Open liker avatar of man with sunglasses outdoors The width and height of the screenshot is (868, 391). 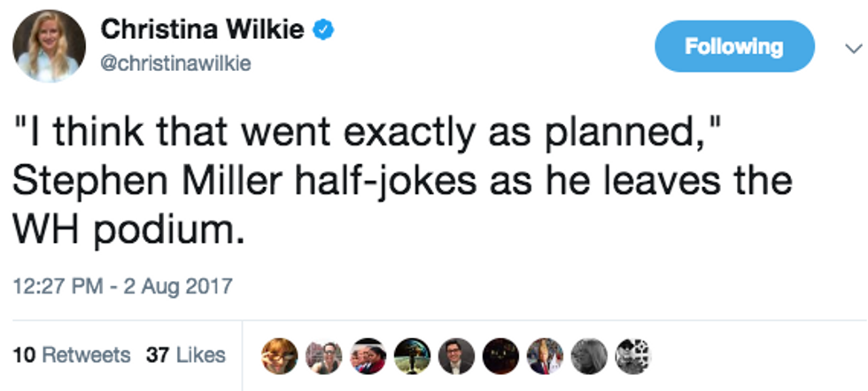click(324, 356)
